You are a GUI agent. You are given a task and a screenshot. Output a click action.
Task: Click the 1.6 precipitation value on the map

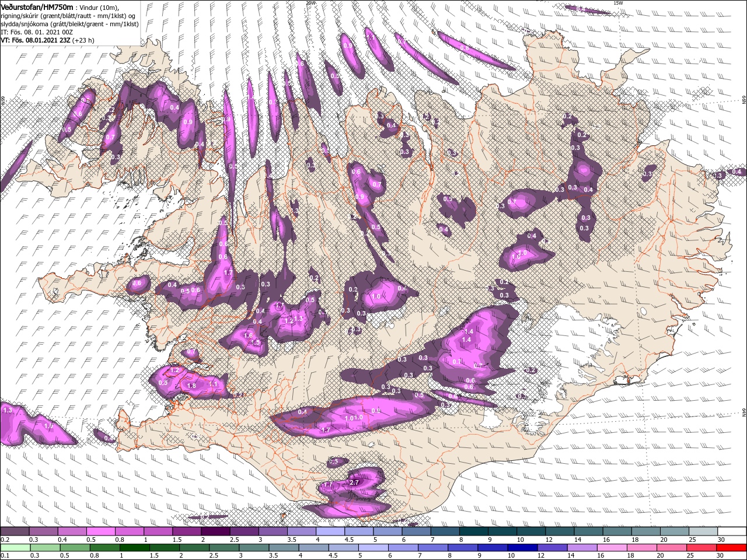point(248,335)
